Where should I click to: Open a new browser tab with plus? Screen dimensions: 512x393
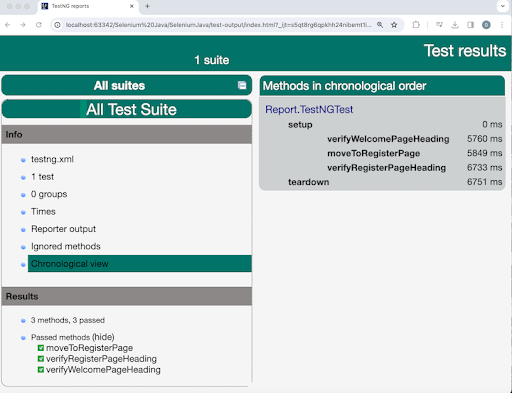[147, 6]
